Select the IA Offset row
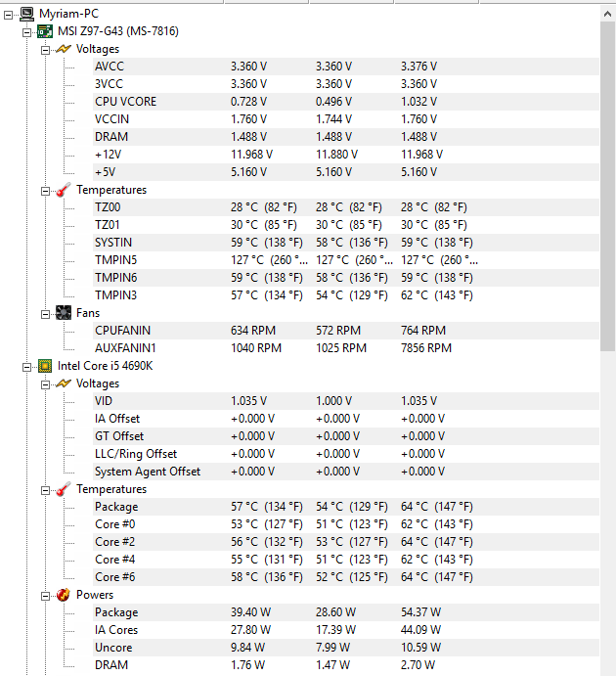 [x=346, y=419]
